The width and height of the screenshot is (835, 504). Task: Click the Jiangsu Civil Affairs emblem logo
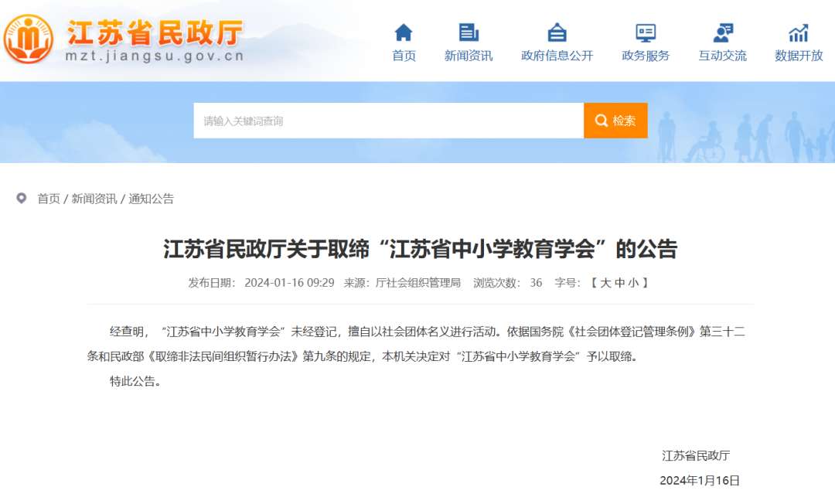pyautogui.click(x=29, y=39)
